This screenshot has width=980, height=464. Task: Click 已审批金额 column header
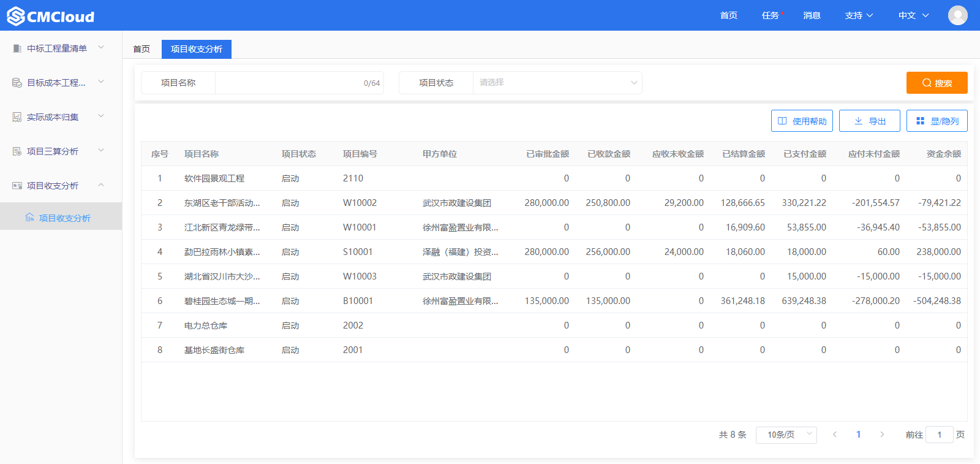(548, 154)
